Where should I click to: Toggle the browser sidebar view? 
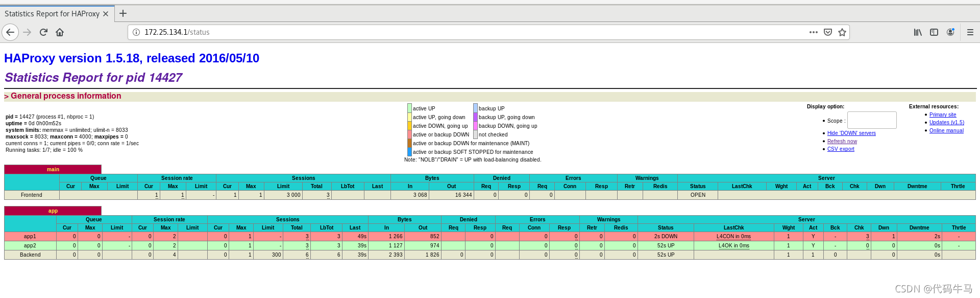click(x=934, y=32)
